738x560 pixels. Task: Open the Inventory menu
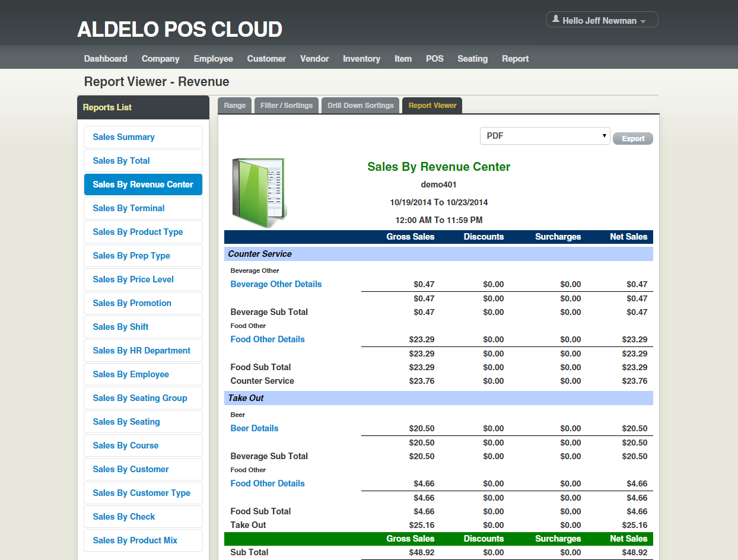(361, 59)
